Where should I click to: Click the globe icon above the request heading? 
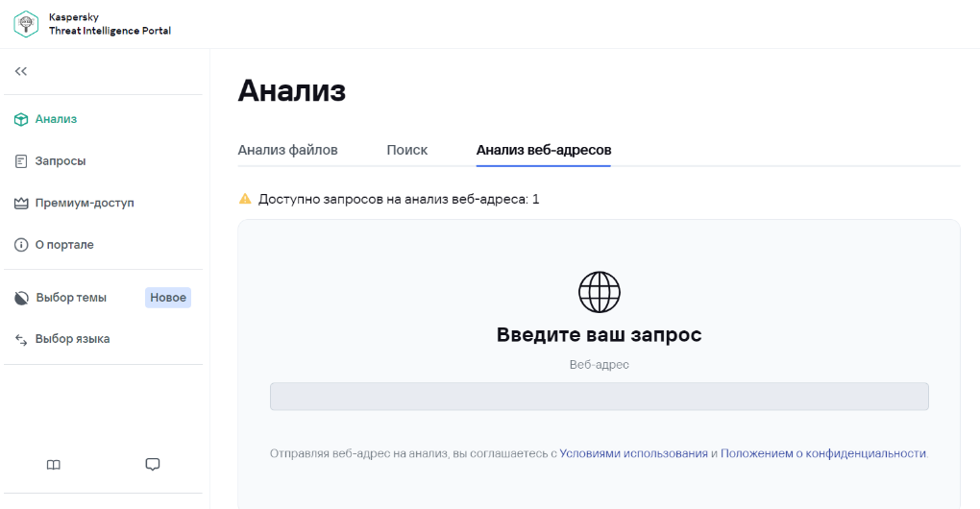click(600, 292)
